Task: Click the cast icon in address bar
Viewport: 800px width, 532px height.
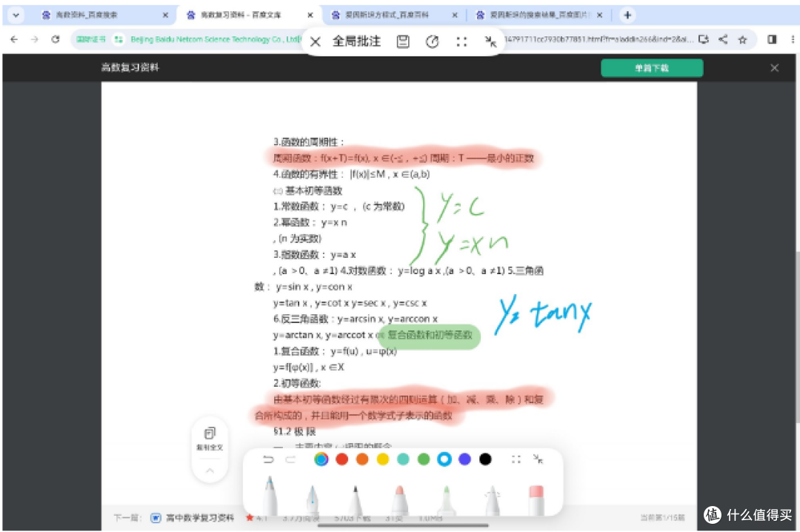Action: pos(704,39)
